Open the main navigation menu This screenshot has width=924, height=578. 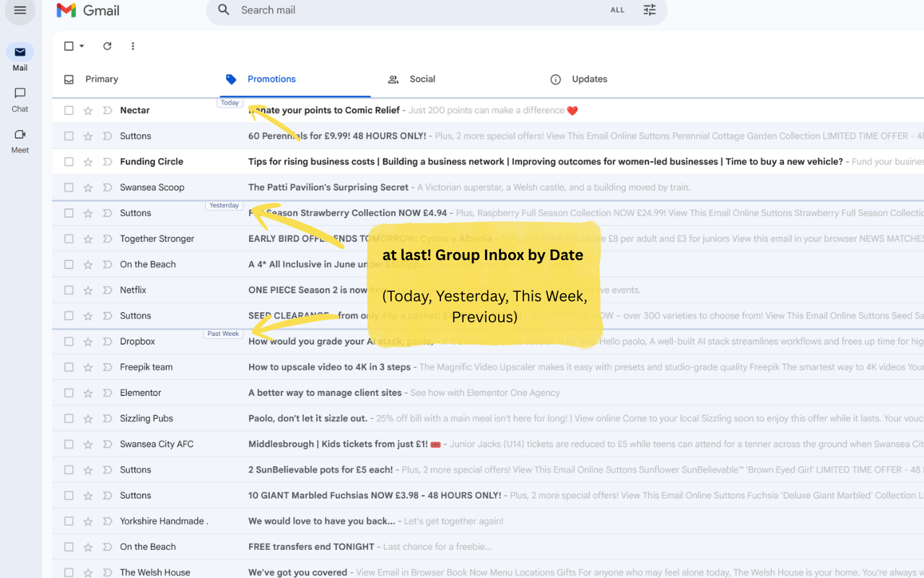[x=19, y=11]
